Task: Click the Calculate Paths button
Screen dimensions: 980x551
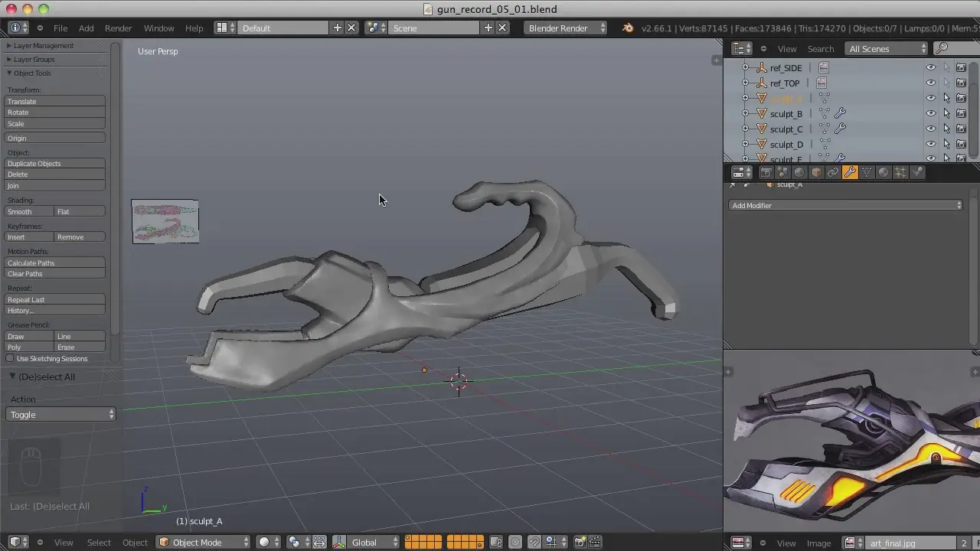Action: point(55,262)
